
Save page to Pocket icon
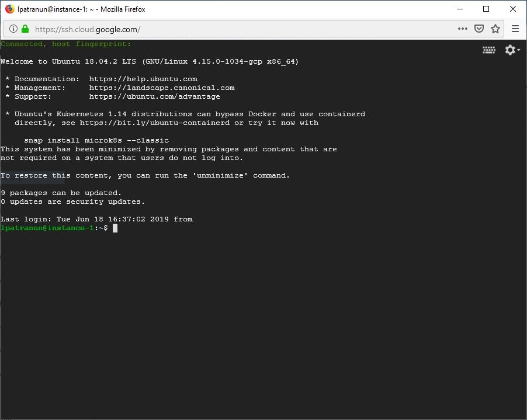click(x=479, y=29)
